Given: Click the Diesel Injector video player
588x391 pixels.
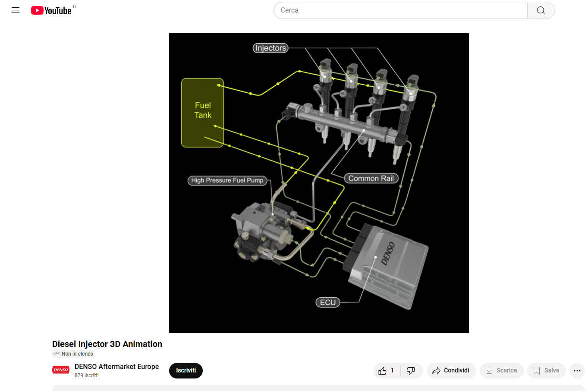Looking at the screenshot, I should [319, 183].
